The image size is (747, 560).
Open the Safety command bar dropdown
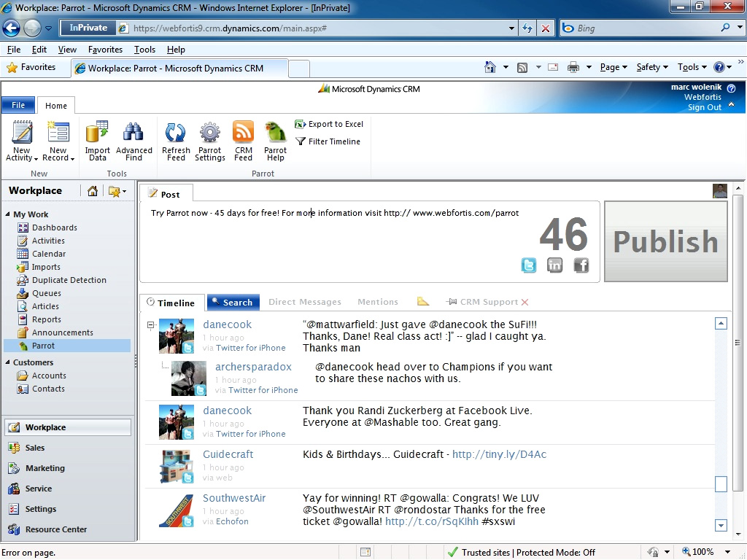click(x=652, y=68)
